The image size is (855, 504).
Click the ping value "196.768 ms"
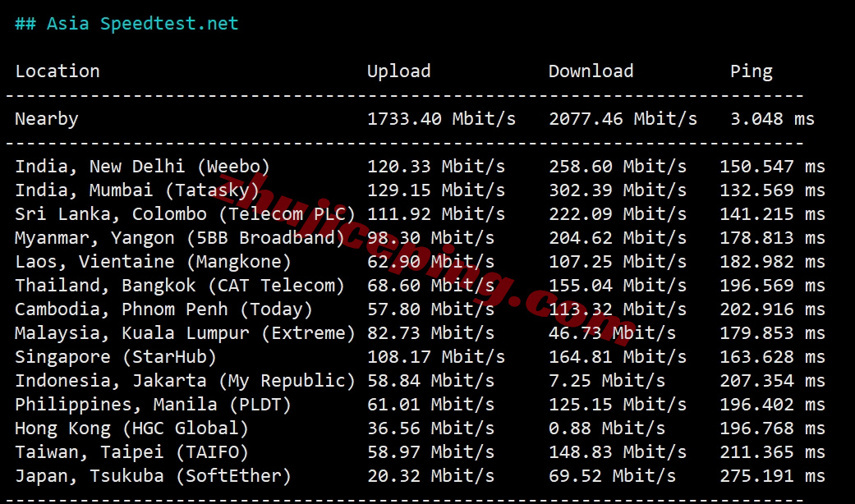click(x=773, y=428)
